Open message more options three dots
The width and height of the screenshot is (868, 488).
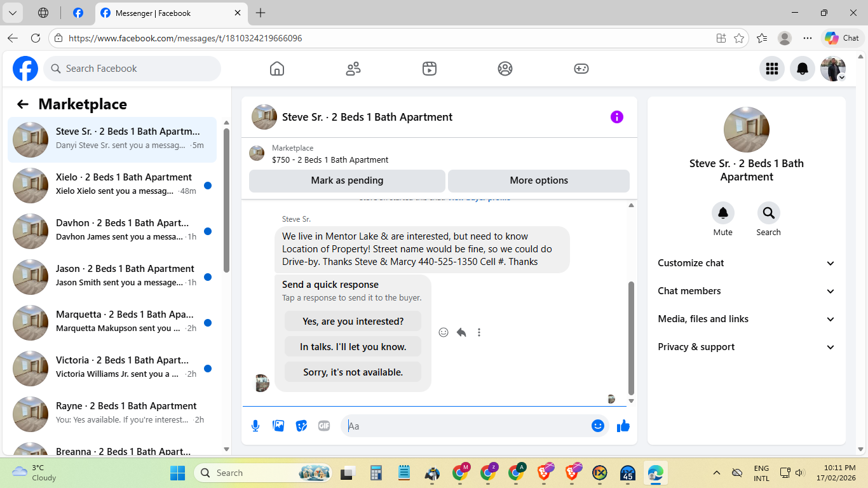click(x=479, y=332)
